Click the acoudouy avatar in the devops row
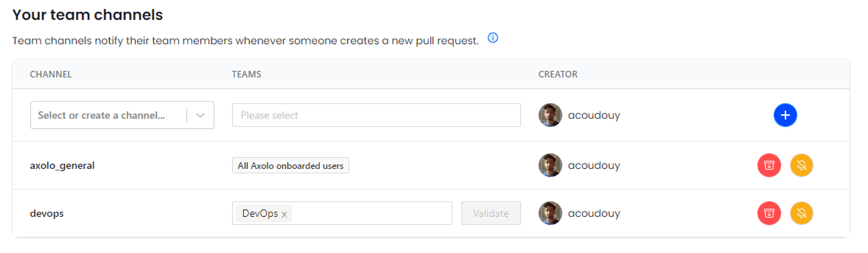This screenshot has height=253, width=868. pyautogui.click(x=550, y=213)
